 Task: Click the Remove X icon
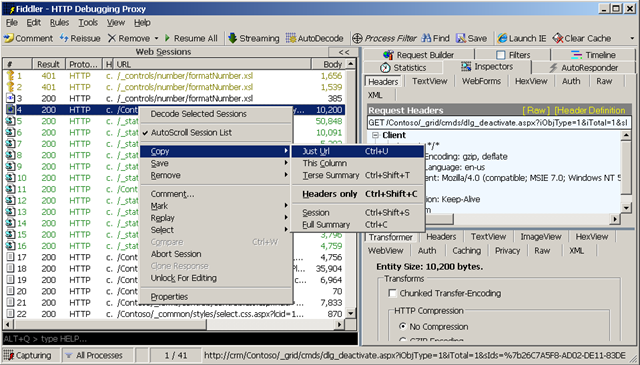tap(112, 38)
